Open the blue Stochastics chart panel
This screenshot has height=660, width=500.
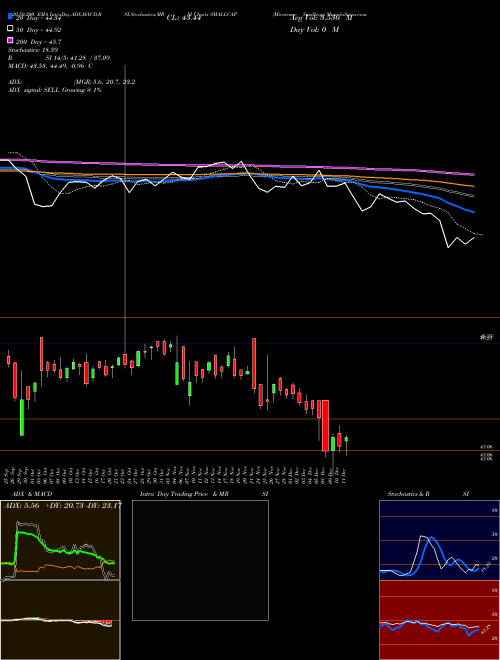[439, 540]
